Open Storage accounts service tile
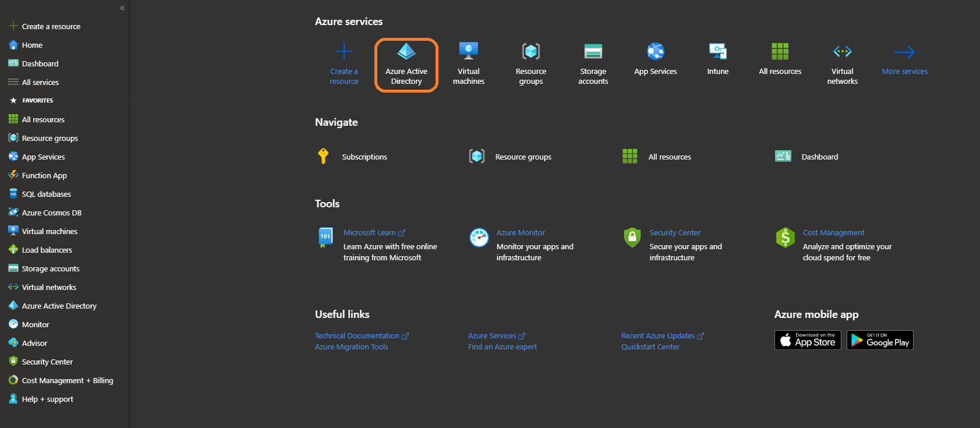980x428 pixels. [x=593, y=64]
